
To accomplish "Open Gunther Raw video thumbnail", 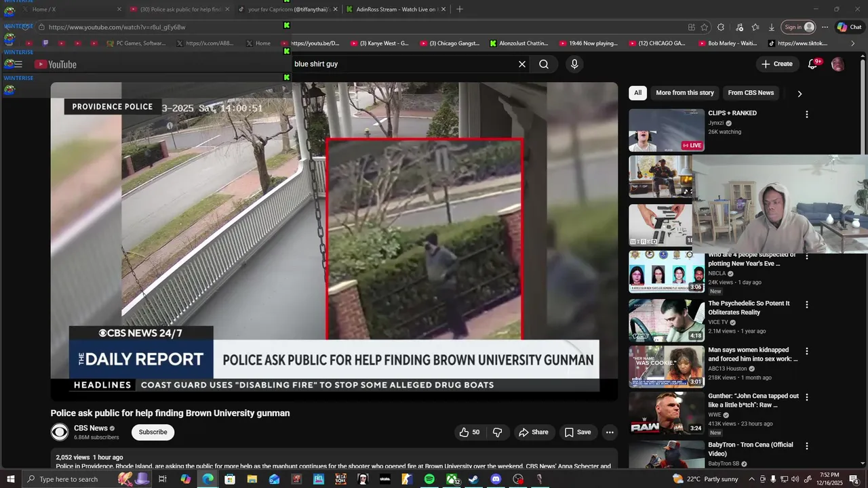I will click(x=667, y=413).
